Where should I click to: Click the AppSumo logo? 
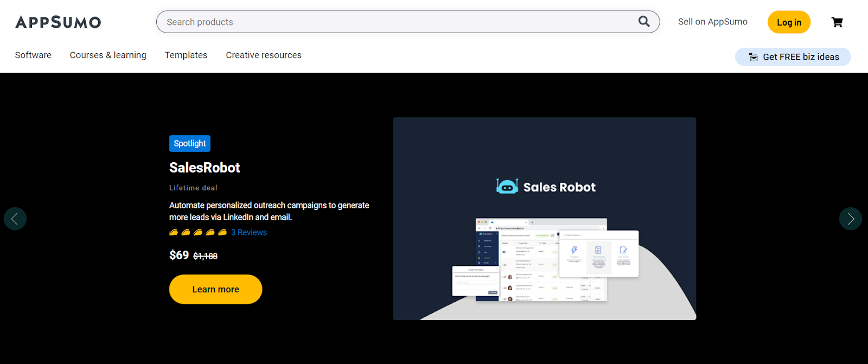(x=58, y=22)
